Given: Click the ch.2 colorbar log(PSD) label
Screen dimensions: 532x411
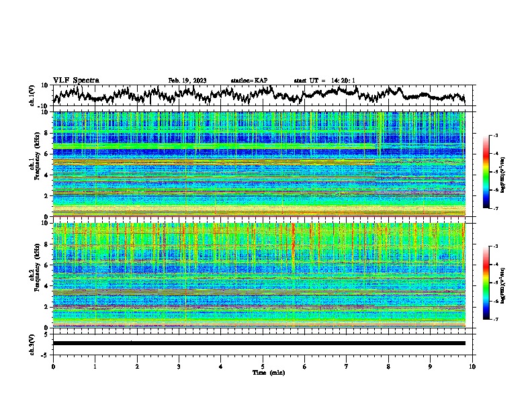Looking at the screenshot, I should (x=503, y=285).
